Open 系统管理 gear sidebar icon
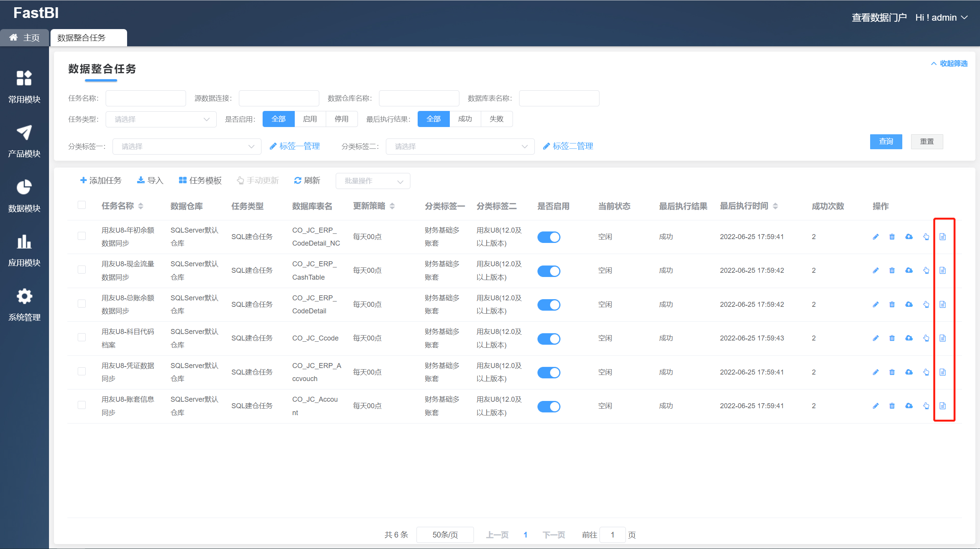Viewport: 980px width, 549px height. pos(24,296)
